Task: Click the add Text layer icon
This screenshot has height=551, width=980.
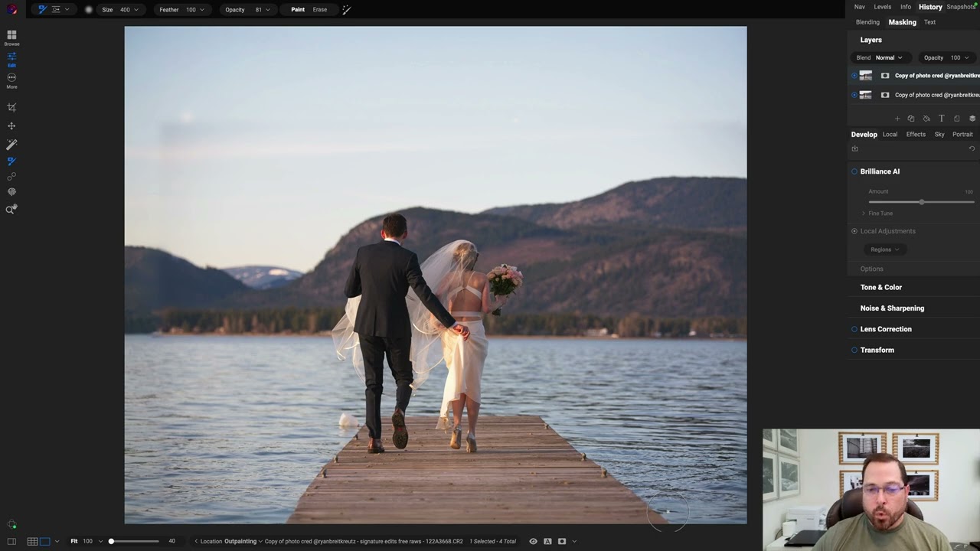Action: pyautogui.click(x=942, y=119)
